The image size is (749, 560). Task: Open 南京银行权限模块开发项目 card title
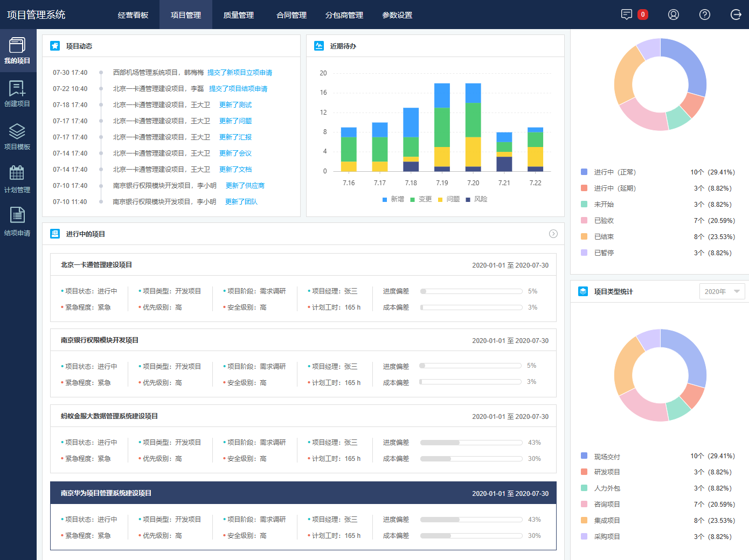(x=100, y=340)
